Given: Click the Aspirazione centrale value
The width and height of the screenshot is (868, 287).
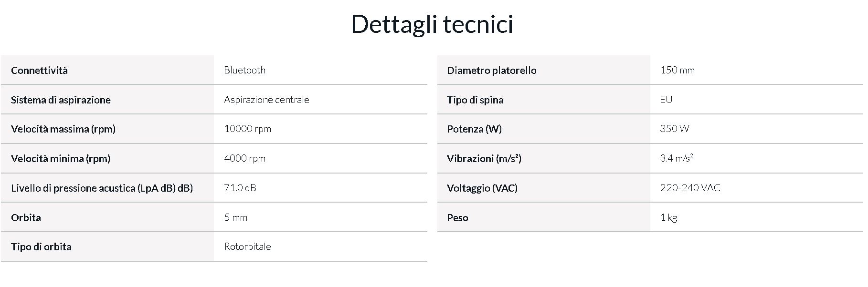Looking at the screenshot, I should [x=266, y=100].
